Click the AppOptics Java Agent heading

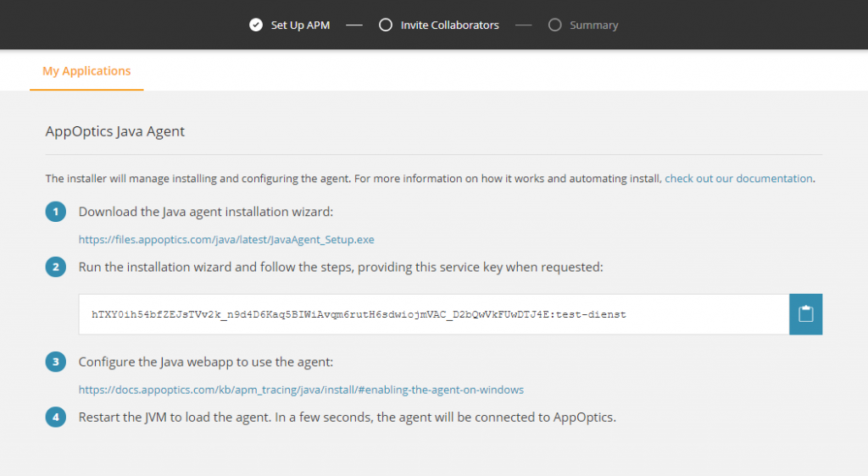[114, 131]
